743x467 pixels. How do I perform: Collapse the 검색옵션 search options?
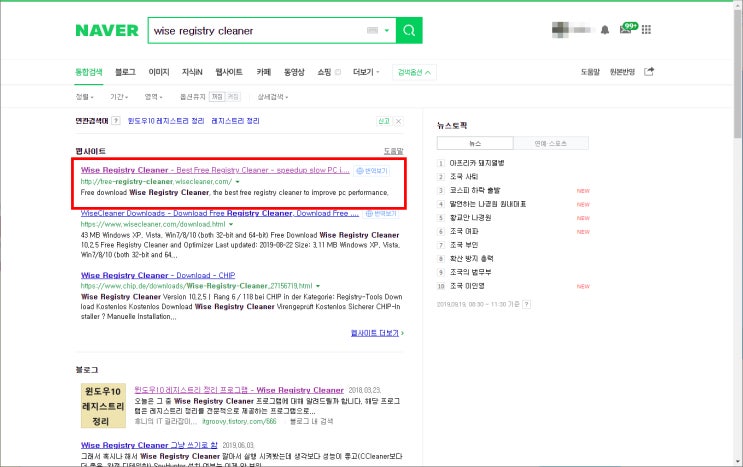pos(414,72)
